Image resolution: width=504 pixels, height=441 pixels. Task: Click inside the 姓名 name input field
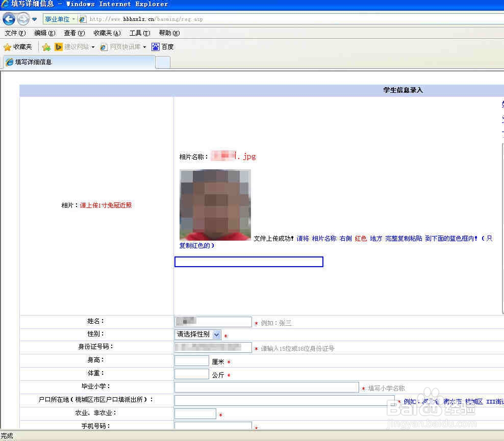tap(213, 322)
